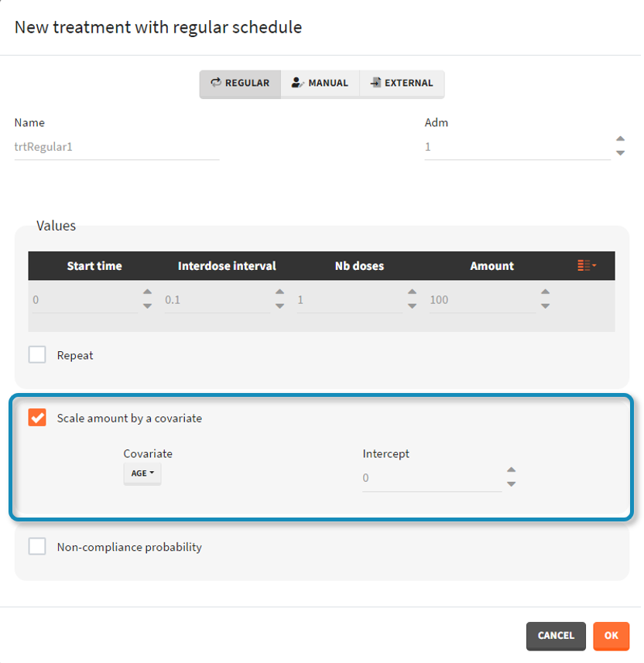644x663 pixels.
Task: Increase the Intercept value with up arrow
Action: 511,470
